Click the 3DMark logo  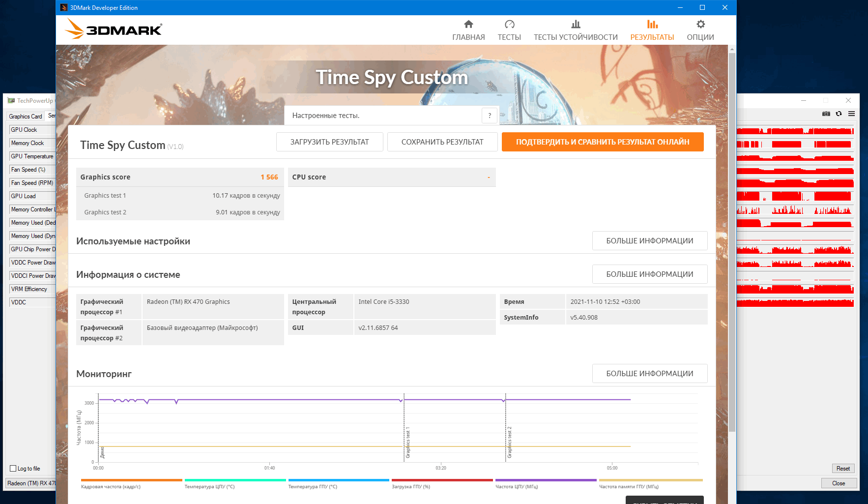(x=114, y=29)
